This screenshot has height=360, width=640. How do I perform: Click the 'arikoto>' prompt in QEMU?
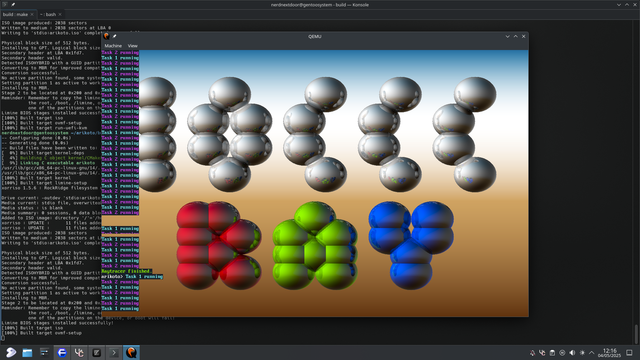[x=112, y=276]
